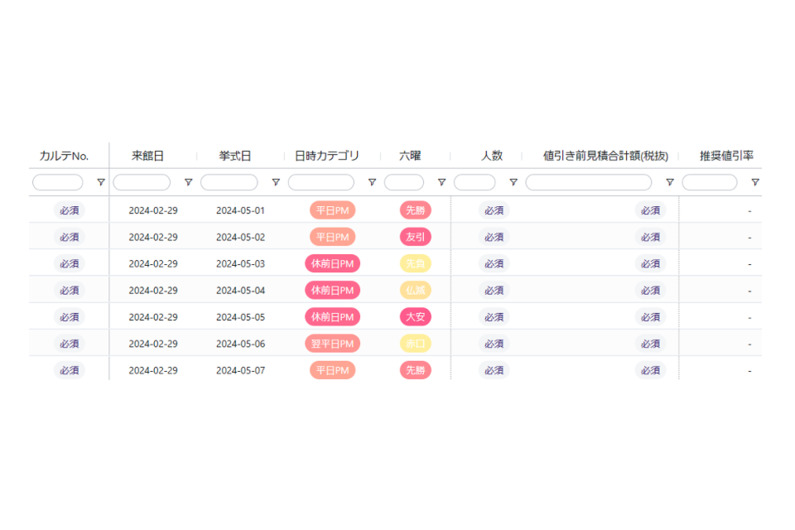The image size is (795, 530).
Task: Click the 仏滅 tag in the table
Action: pyautogui.click(x=415, y=290)
